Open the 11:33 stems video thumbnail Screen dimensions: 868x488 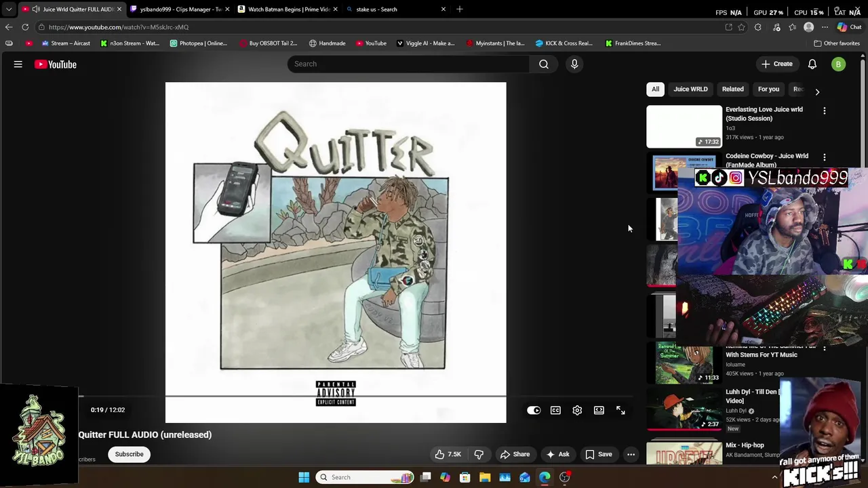point(684,362)
